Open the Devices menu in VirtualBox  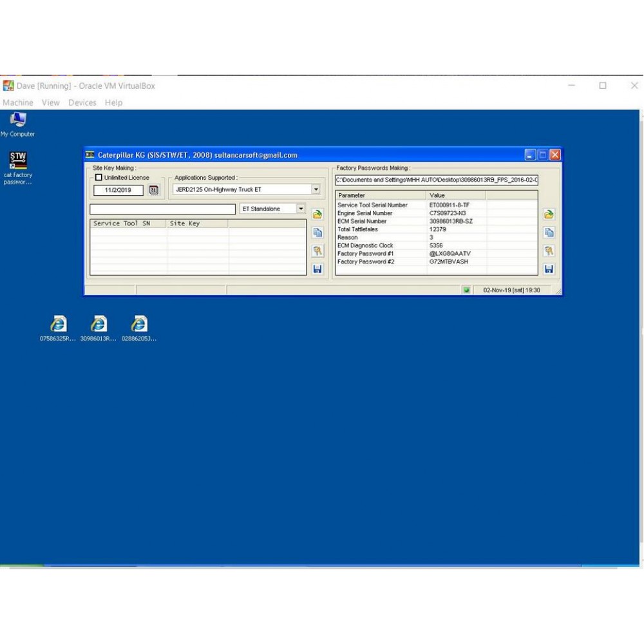tap(82, 102)
